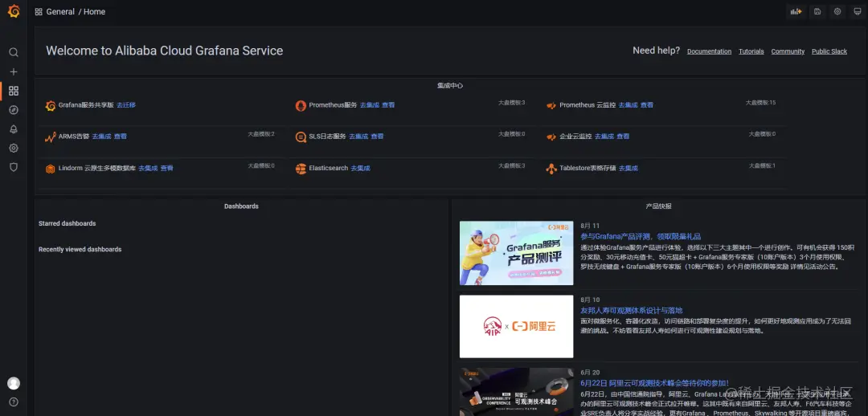Open the AIA x 阿里云 news thumbnail

coord(517,326)
